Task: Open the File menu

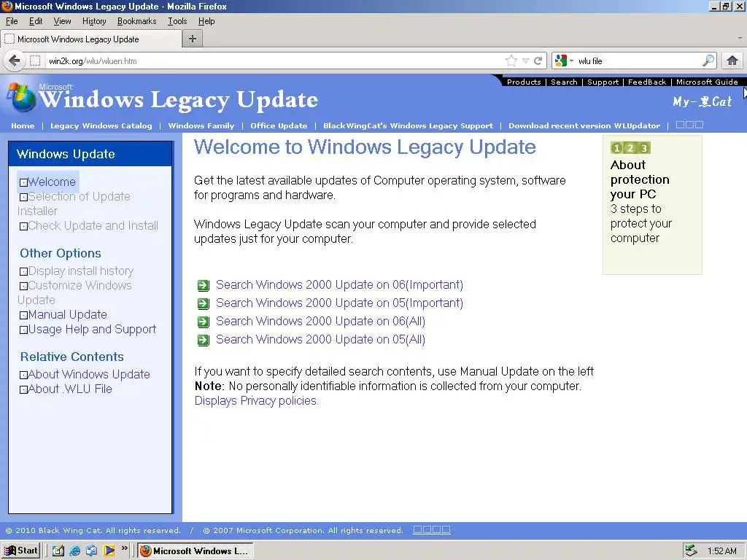Action: click(x=12, y=21)
